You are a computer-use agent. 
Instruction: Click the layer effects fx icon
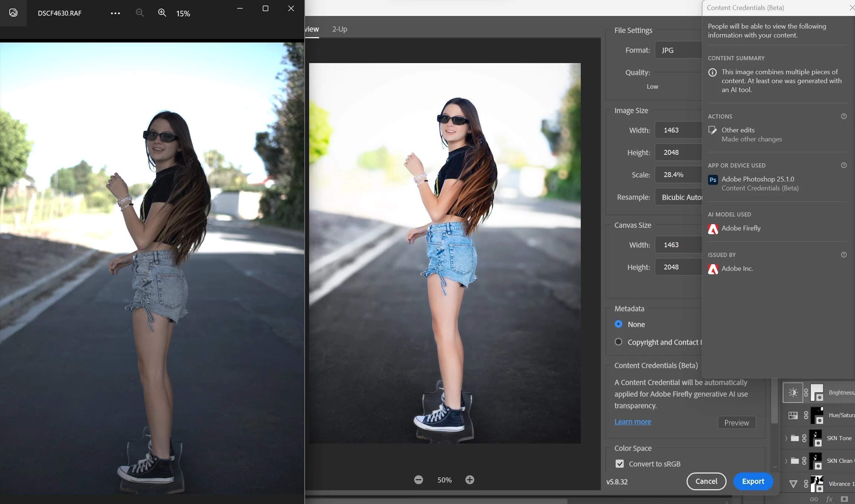(829, 499)
